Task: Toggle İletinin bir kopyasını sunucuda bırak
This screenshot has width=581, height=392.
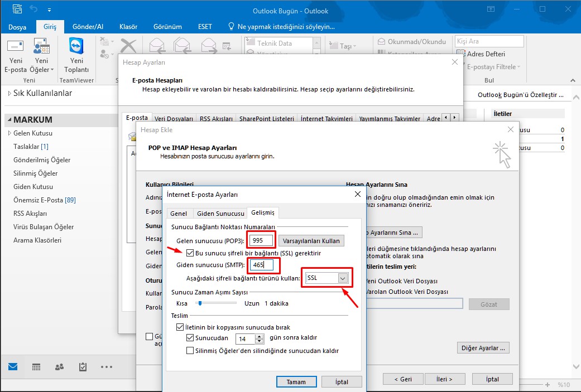Action: pos(180,327)
